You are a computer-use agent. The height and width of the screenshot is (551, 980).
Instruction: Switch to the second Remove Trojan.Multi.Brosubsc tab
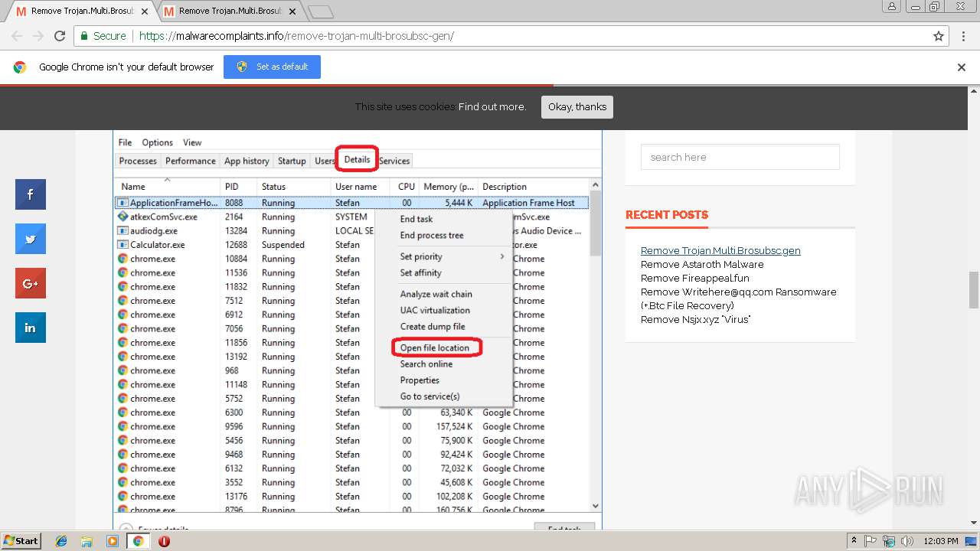(228, 11)
